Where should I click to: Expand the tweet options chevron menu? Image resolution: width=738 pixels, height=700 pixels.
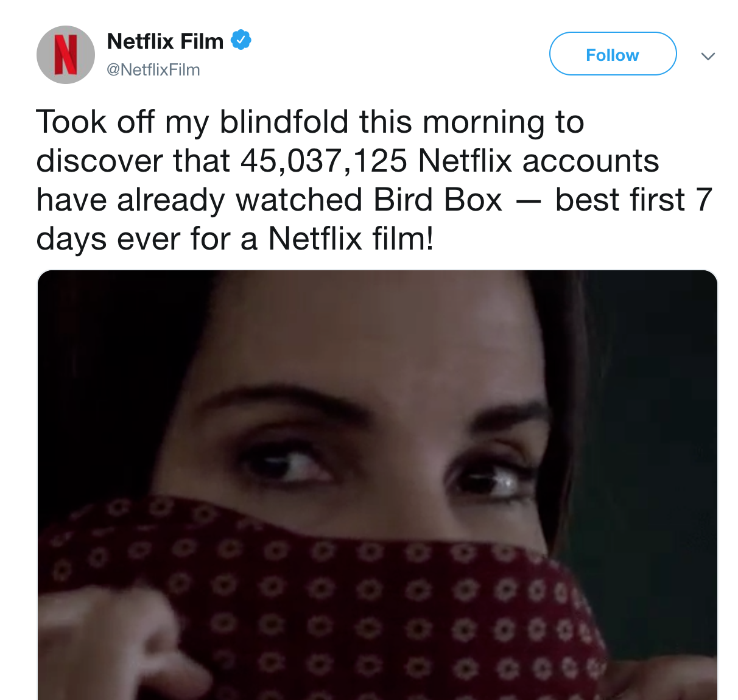point(708,56)
